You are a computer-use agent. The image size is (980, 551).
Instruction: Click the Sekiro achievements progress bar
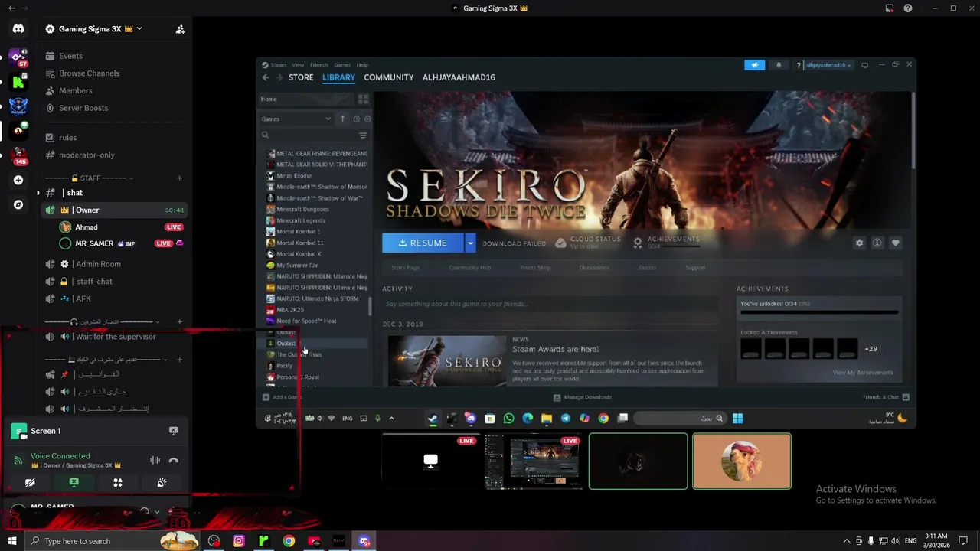point(818,312)
